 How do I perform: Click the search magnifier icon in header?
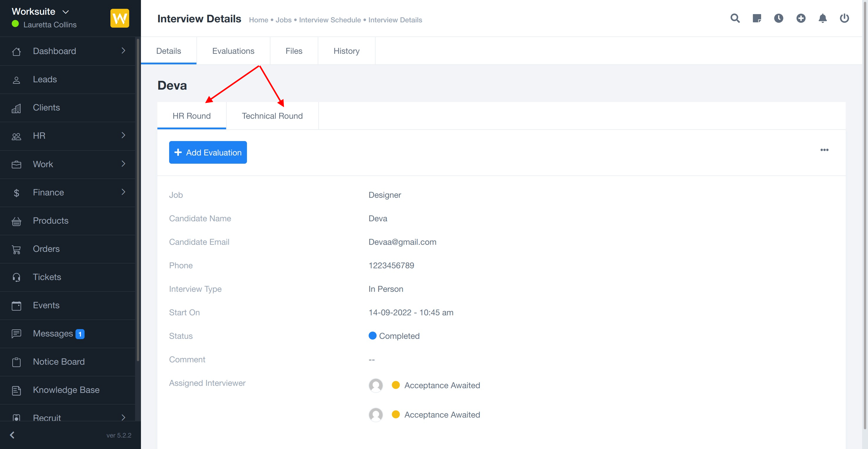click(x=735, y=18)
